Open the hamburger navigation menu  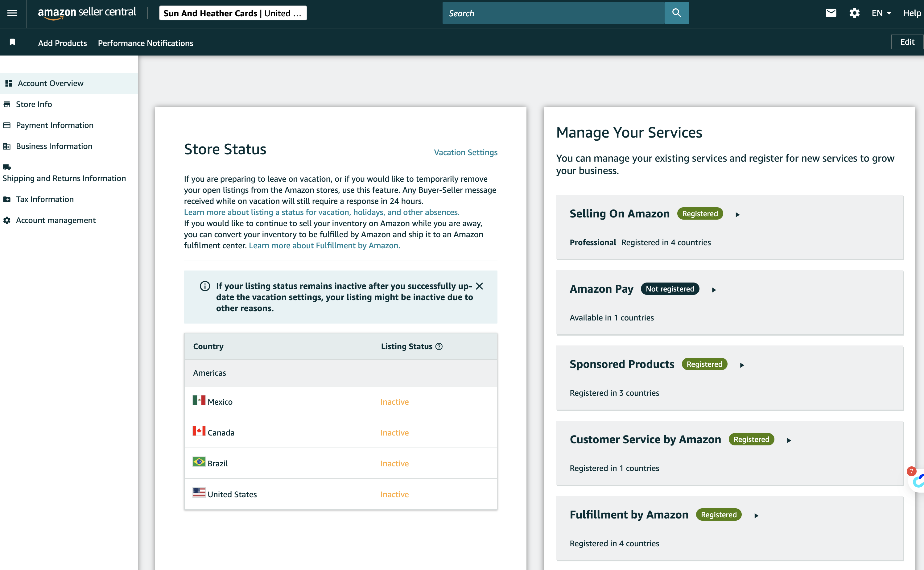point(12,13)
